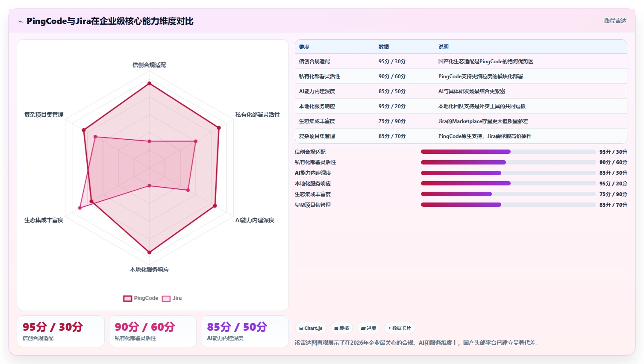This screenshot has width=644, height=364.
Task: Click the PingCode data point on the 本地化服务响应 axis
Action: tap(149, 252)
